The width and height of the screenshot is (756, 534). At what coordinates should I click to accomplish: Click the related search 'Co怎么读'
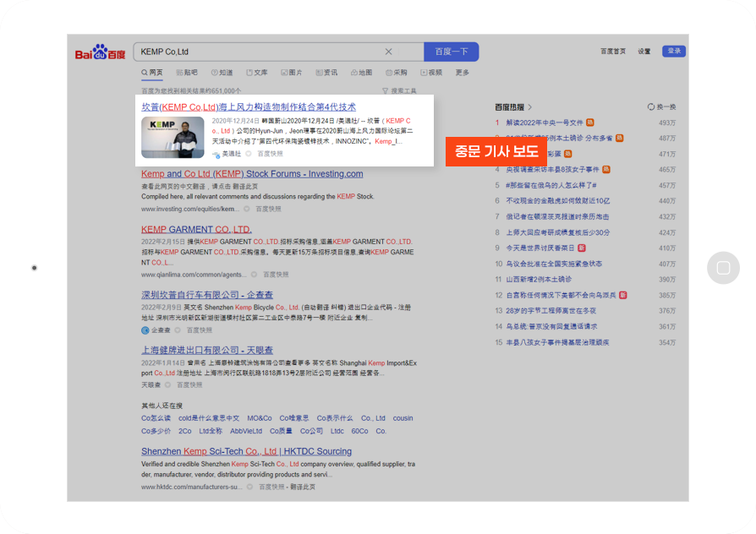pos(156,418)
